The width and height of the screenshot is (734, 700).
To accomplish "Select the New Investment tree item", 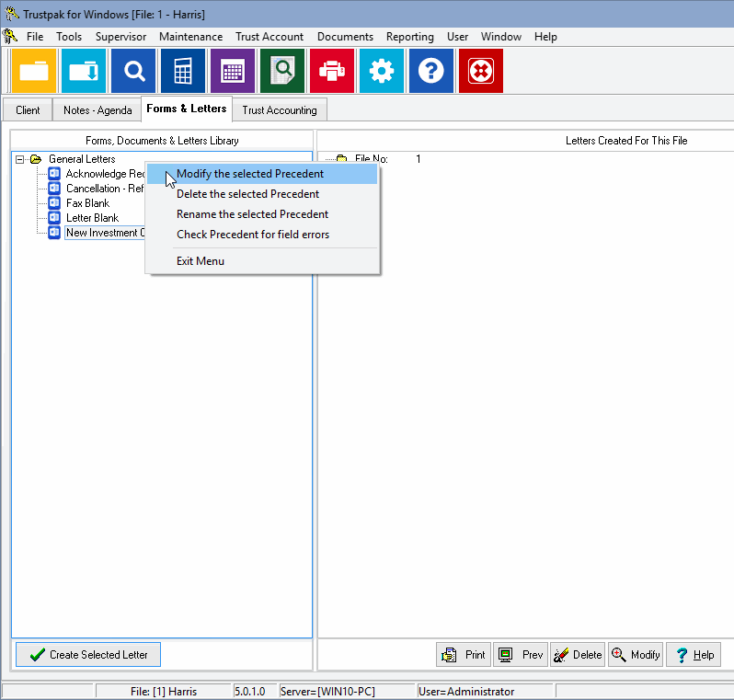I will click(x=106, y=233).
